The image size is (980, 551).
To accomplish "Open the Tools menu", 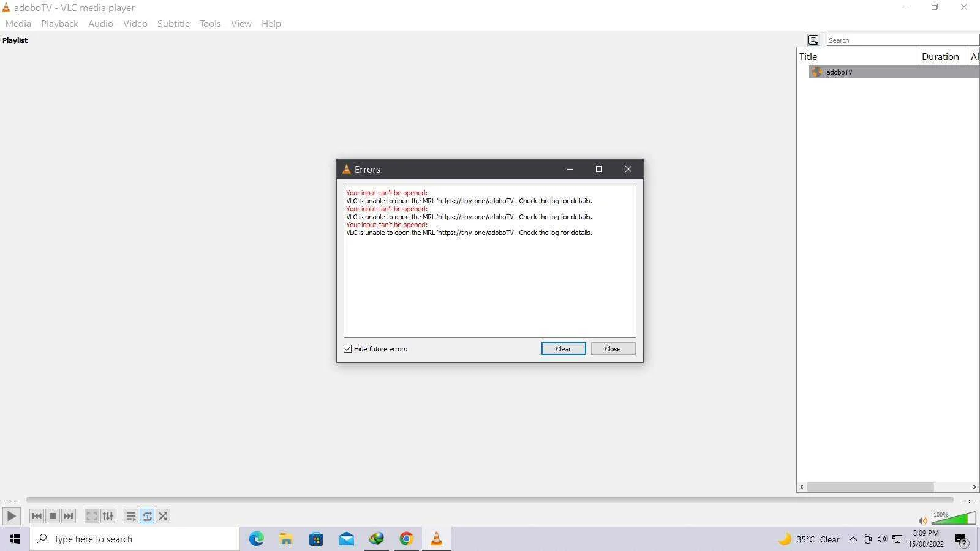I will point(210,23).
